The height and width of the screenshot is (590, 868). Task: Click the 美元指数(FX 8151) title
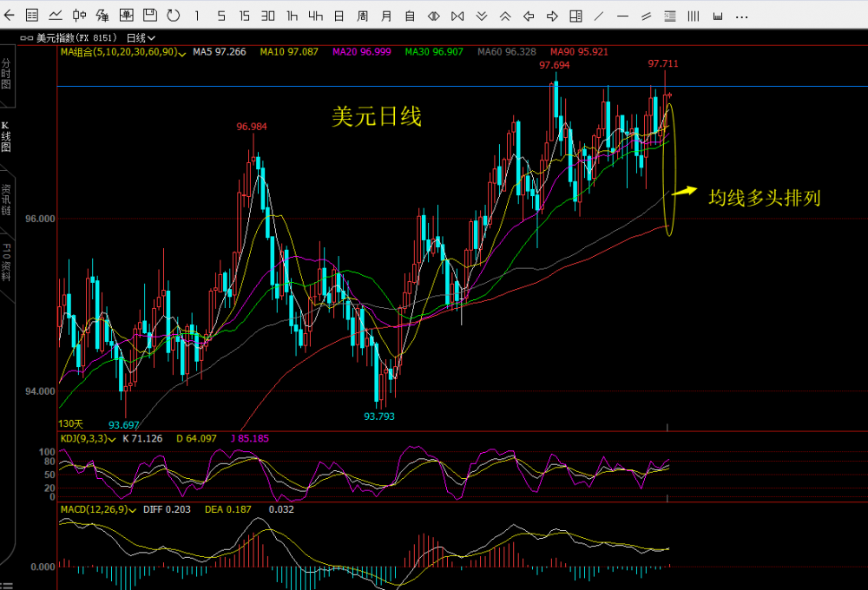pos(76,37)
